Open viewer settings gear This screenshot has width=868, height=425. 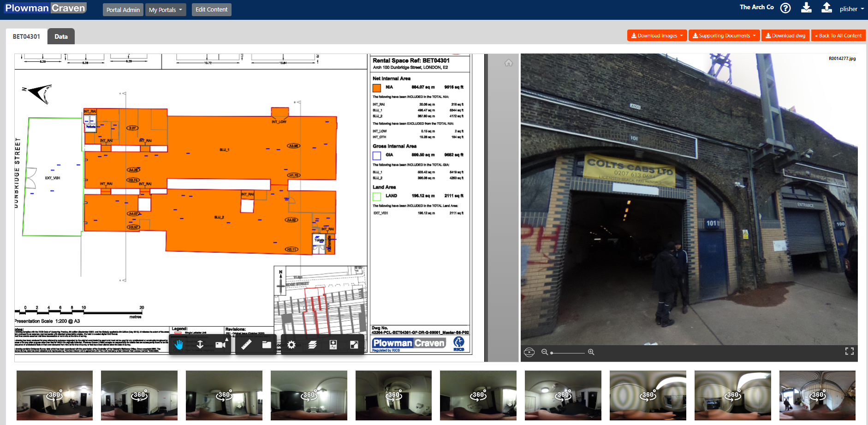(291, 345)
